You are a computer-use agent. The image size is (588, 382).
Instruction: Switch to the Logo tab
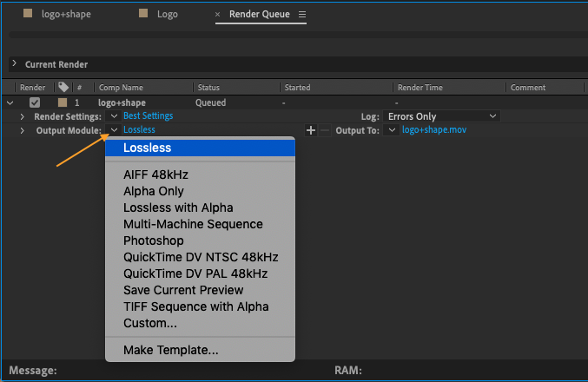[x=167, y=15]
